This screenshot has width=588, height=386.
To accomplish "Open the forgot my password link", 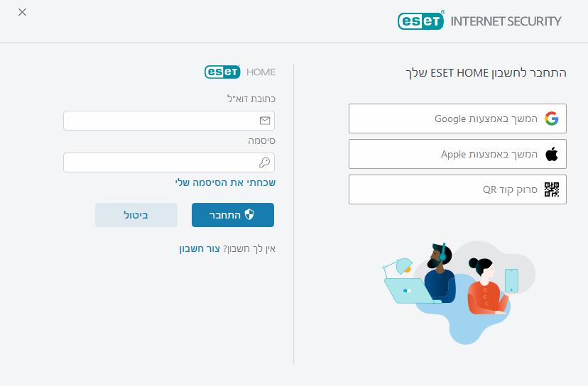I will pyautogui.click(x=225, y=182).
